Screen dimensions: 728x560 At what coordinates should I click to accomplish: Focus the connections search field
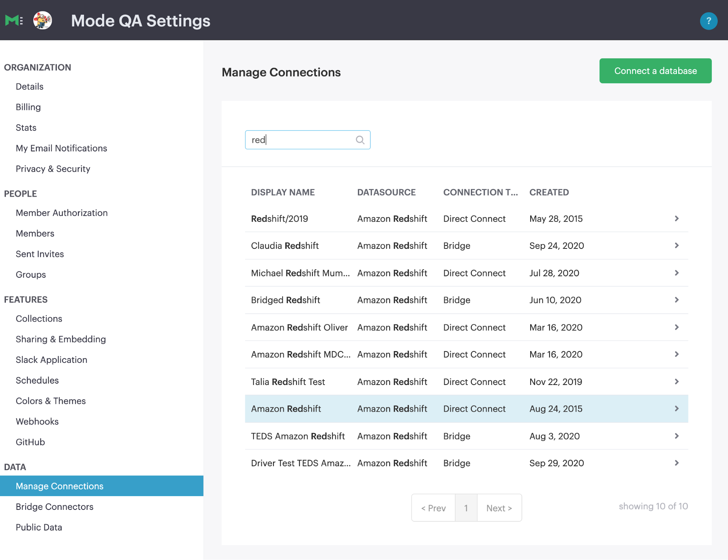[x=308, y=140]
